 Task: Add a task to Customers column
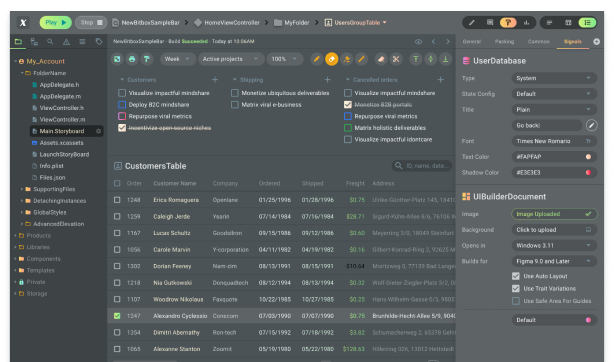215,80
